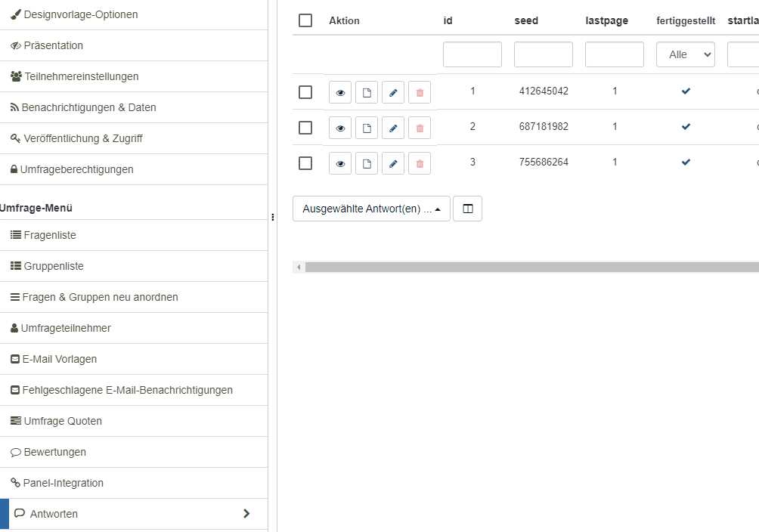Sort table by the lastpage column header
The image size is (759, 532).
point(606,20)
